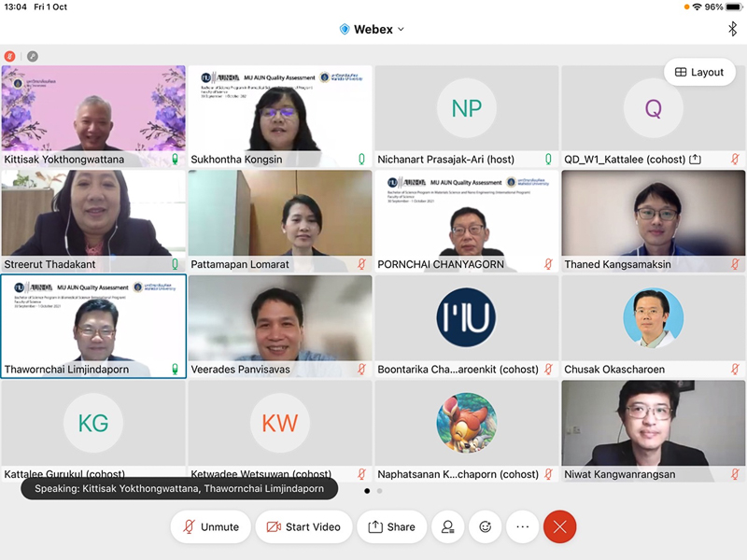Open the more options ellipsis menu
Screen dimensions: 747x560
[x=523, y=526]
